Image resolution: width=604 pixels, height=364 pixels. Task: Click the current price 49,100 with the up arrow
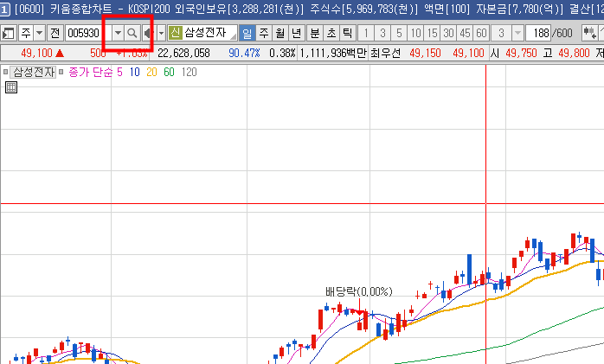click(x=42, y=53)
